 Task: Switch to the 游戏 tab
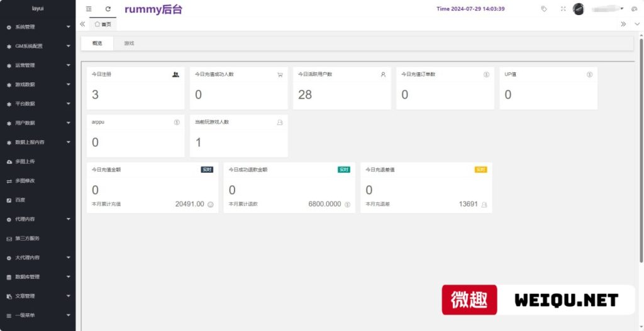(x=129, y=43)
